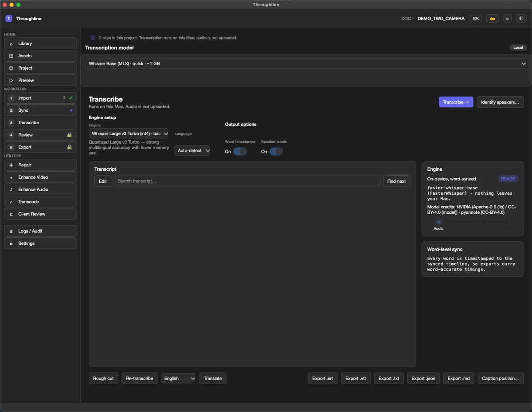This screenshot has width=532, height=412.
Task: Open Repair via its plus icon
Action: [11, 165]
